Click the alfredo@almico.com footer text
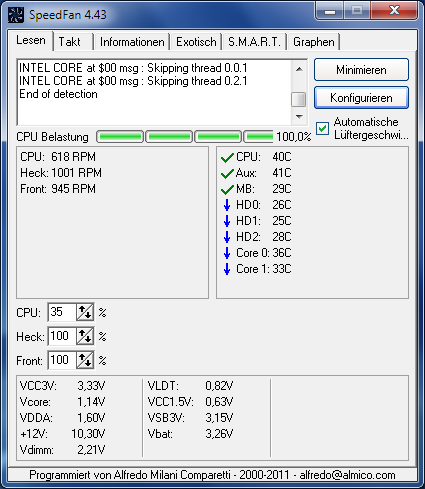Viewport: 425px width, 489px height. [347, 475]
